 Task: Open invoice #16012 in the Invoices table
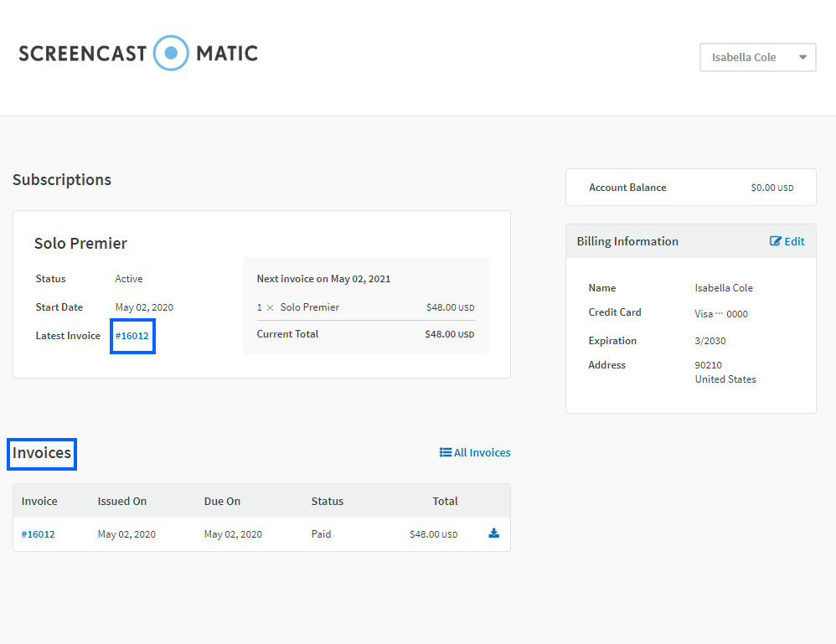pos(38,534)
